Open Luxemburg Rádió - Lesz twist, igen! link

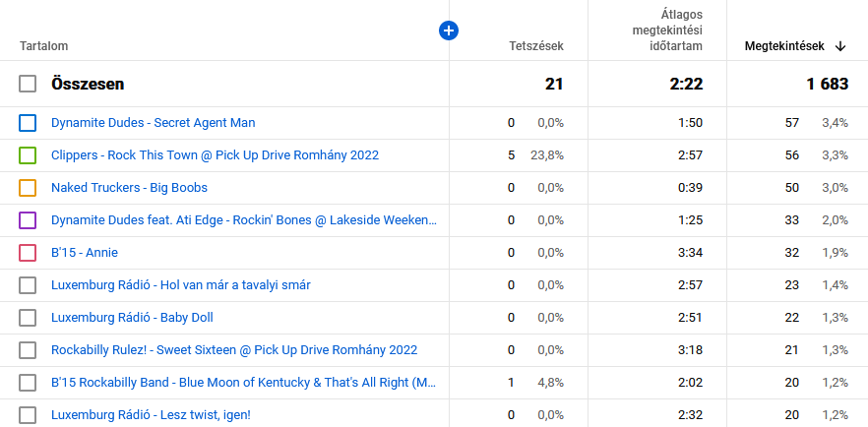[151, 415]
